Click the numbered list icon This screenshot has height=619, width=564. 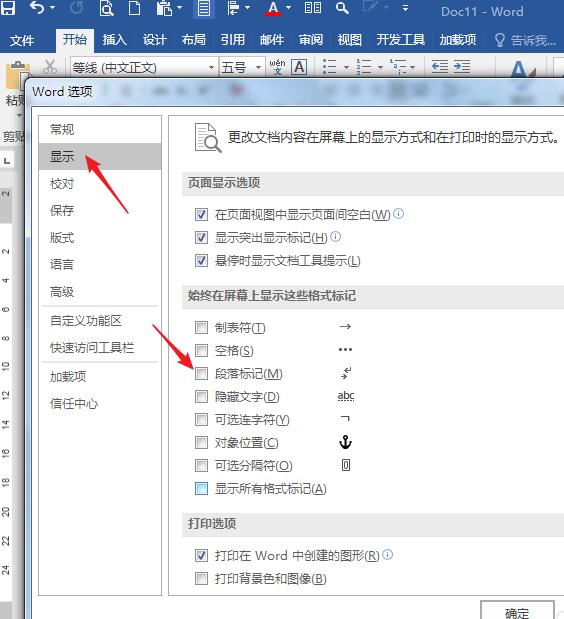point(364,67)
